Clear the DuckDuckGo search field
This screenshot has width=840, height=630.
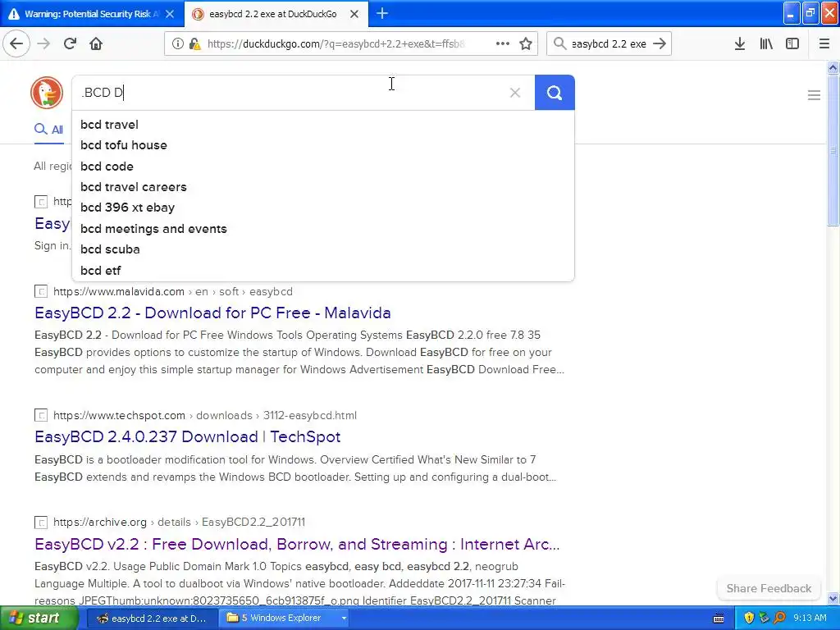pos(515,93)
